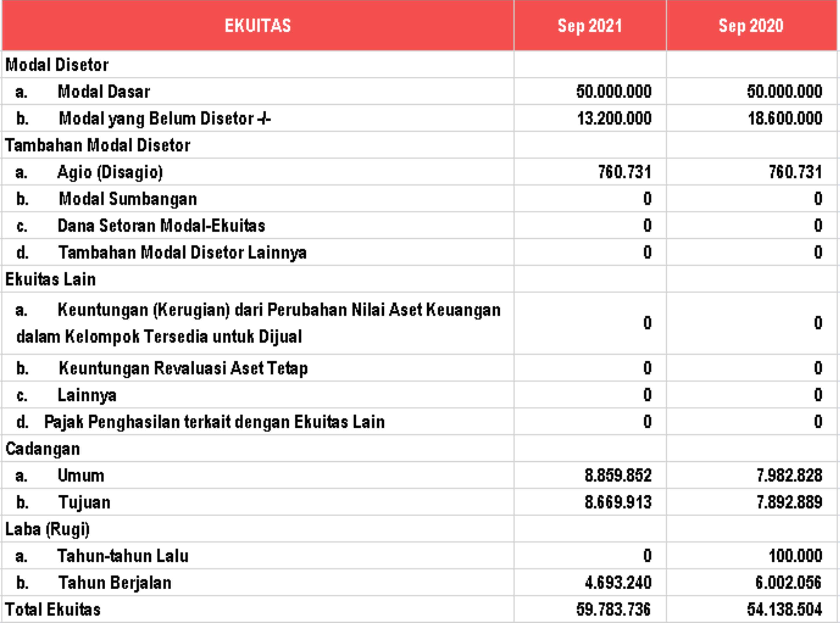Screen dimensions: 840x623
Task: Click Modal yang Belum Disetor label
Action: click(x=164, y=118)
